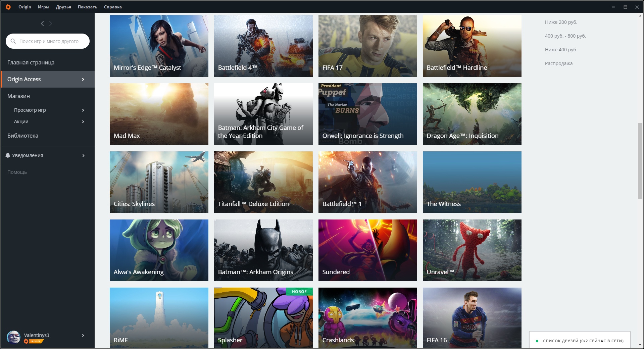
Task: Click the search games input field
Action: (48, 41)
